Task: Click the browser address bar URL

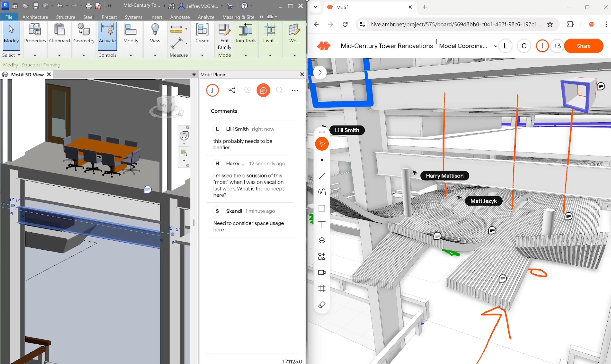Action: [455, 24]
